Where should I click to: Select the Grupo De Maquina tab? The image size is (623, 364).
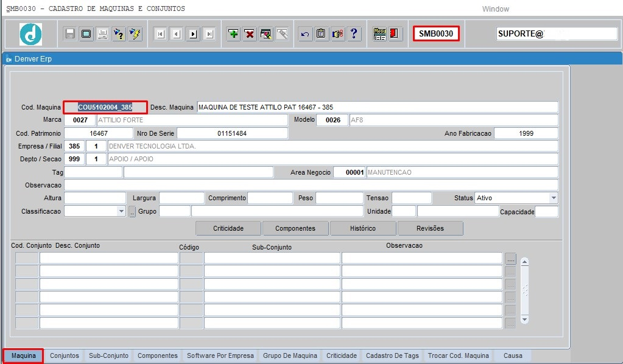coord(290,355)
